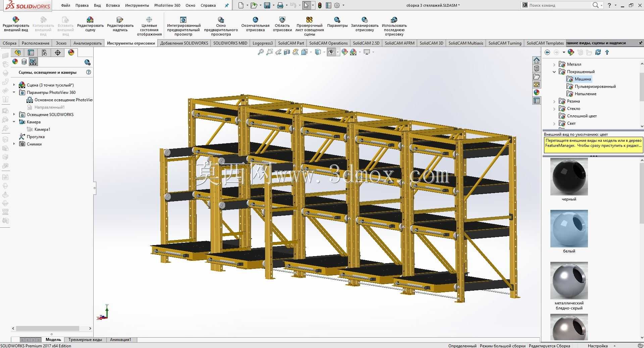Open the Инструменты menu
The height and width of the screenshot is (348, 644).
pyautogui.click(x=137, y=5)
